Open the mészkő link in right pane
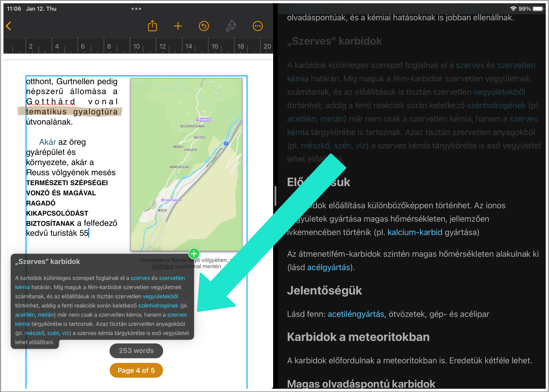549x392 pixels. click(x=315, y=146)
